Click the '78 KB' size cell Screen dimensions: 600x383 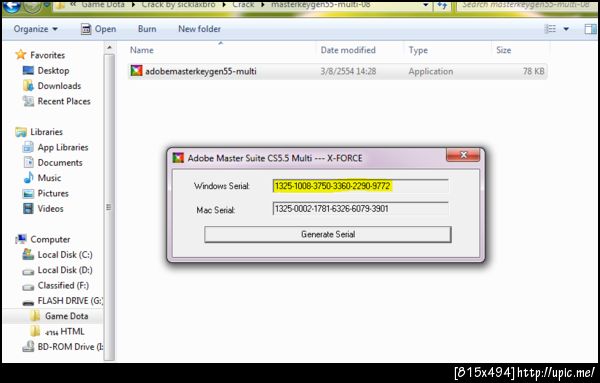point(533,71)
